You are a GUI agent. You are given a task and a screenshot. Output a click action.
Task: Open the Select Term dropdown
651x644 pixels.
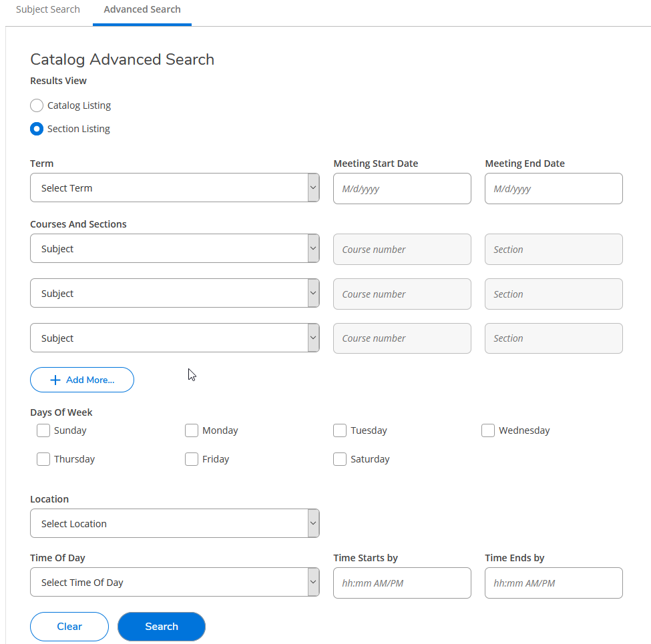click(x=175, y=188)
